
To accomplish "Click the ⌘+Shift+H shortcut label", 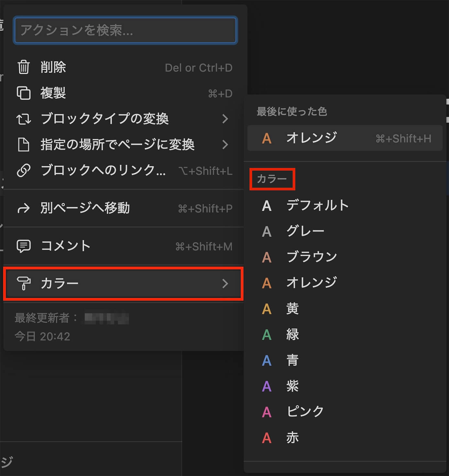I will [x=403, y=139].
